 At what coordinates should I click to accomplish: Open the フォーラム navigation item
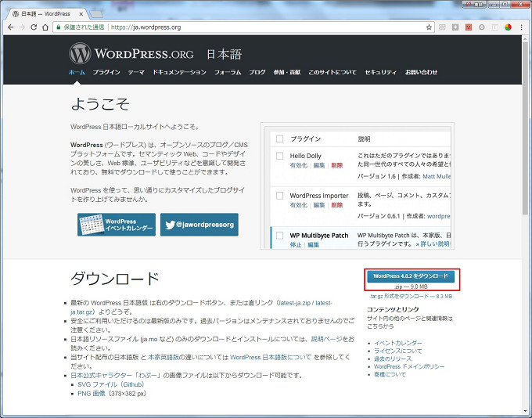(228, 72)
